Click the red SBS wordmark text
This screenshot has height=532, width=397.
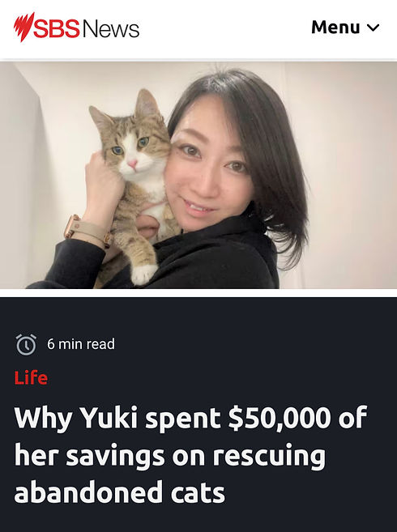click(57, 28)
